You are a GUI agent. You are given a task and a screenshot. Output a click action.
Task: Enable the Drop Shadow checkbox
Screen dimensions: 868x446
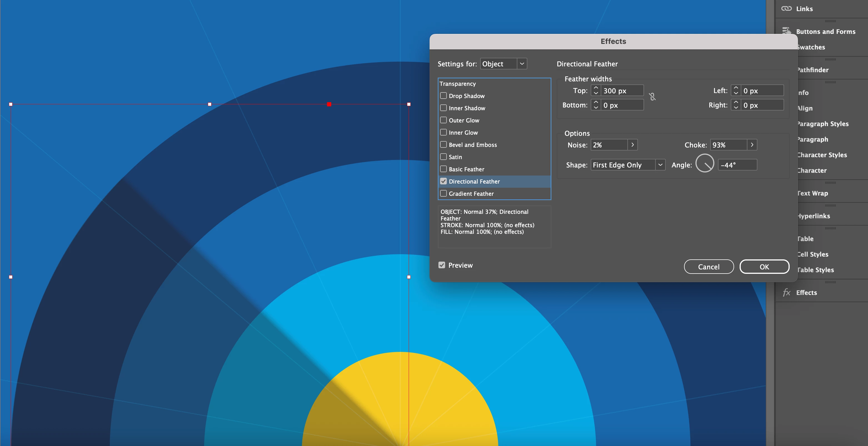coord(443,96)
